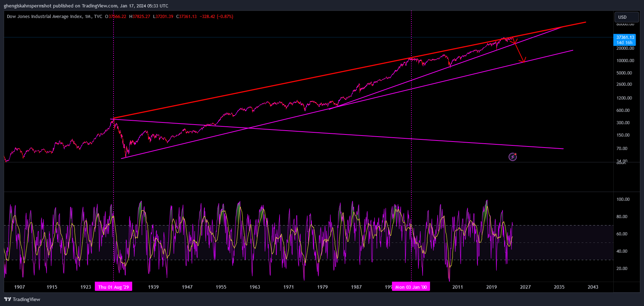Click the 150.00 price axis label
Screen dimensions: 644x306
pyautogui.click(x=623, y=135)
